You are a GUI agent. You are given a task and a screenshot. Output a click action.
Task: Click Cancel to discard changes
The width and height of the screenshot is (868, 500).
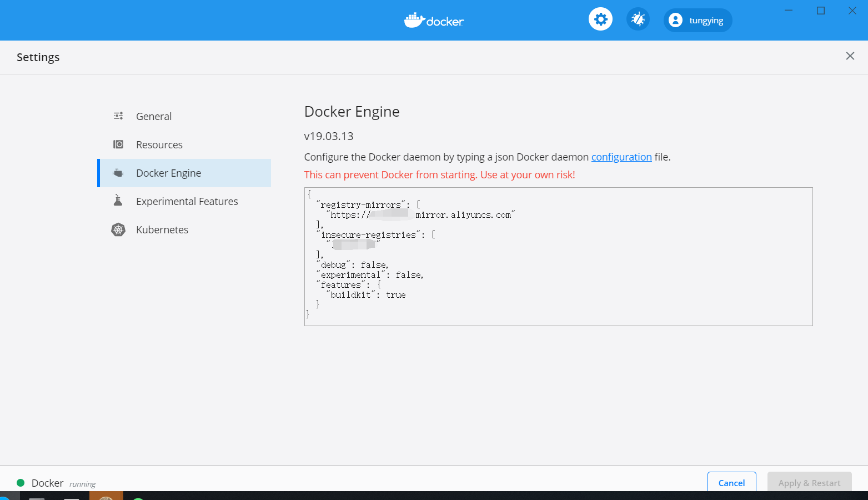(731, 482)
